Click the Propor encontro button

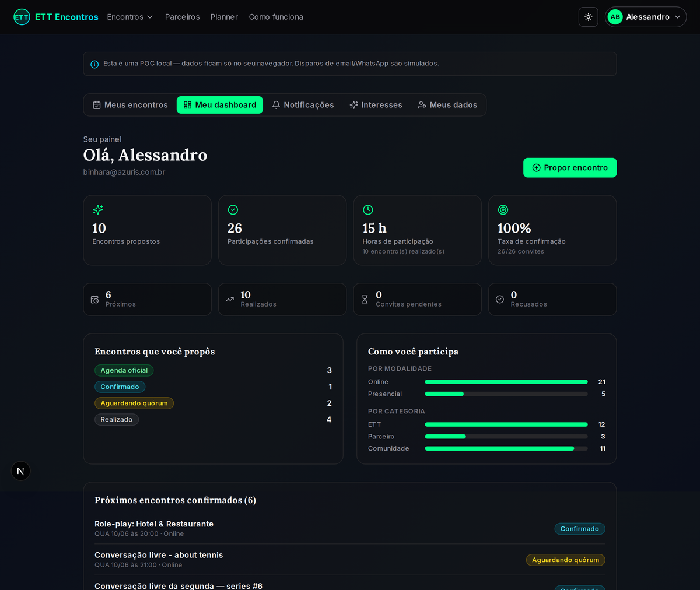570,168
